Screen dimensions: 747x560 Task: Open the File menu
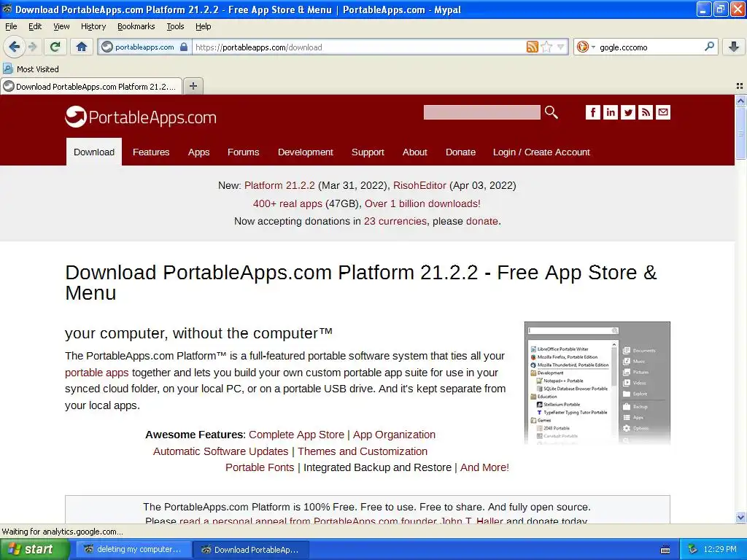pos(11,26)
